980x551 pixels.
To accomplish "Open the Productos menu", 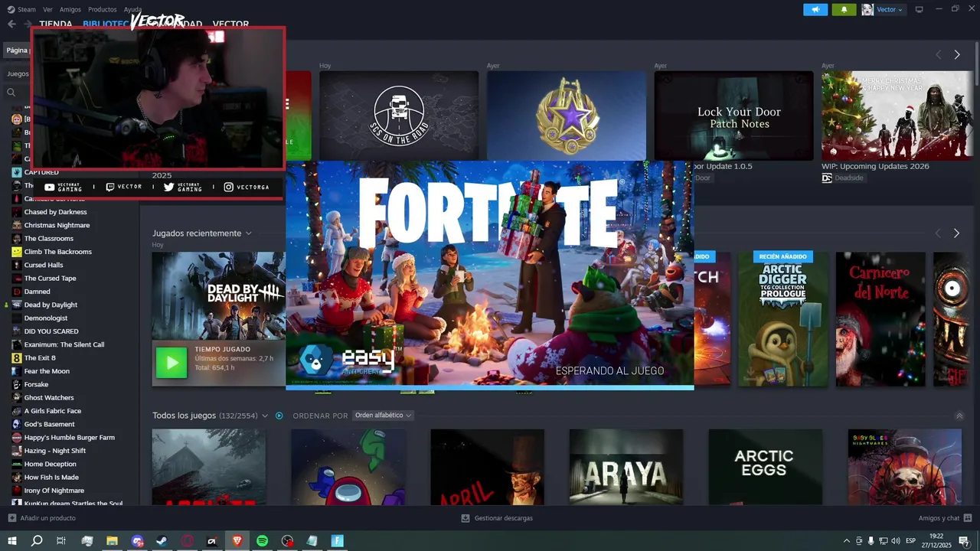I will pyautogui.click(x=103, y=9).
